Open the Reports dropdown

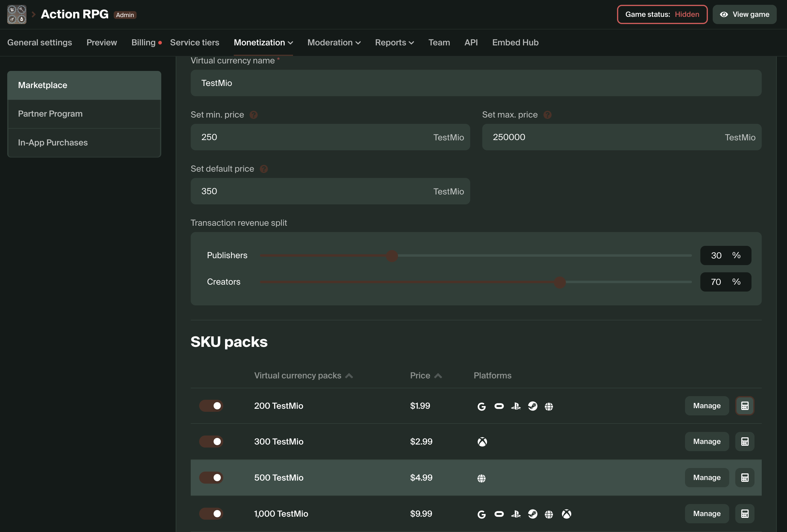pyautogui.click(x=394, y=43)
